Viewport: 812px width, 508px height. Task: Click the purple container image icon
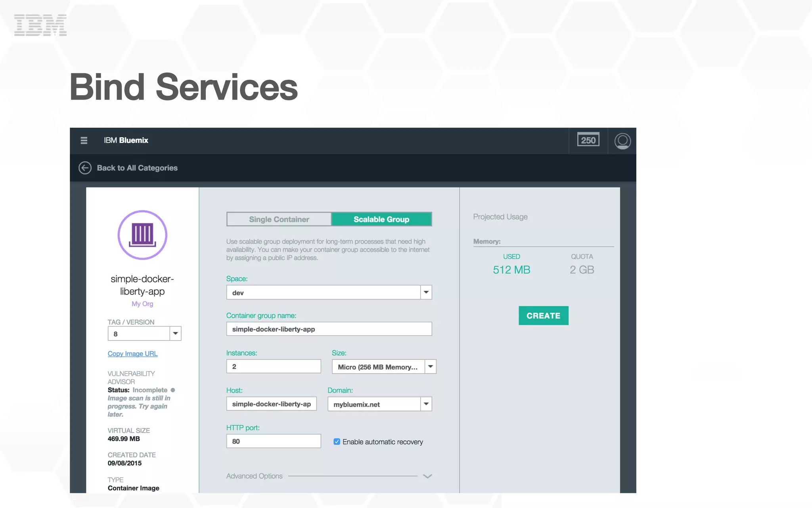point(142,235)
